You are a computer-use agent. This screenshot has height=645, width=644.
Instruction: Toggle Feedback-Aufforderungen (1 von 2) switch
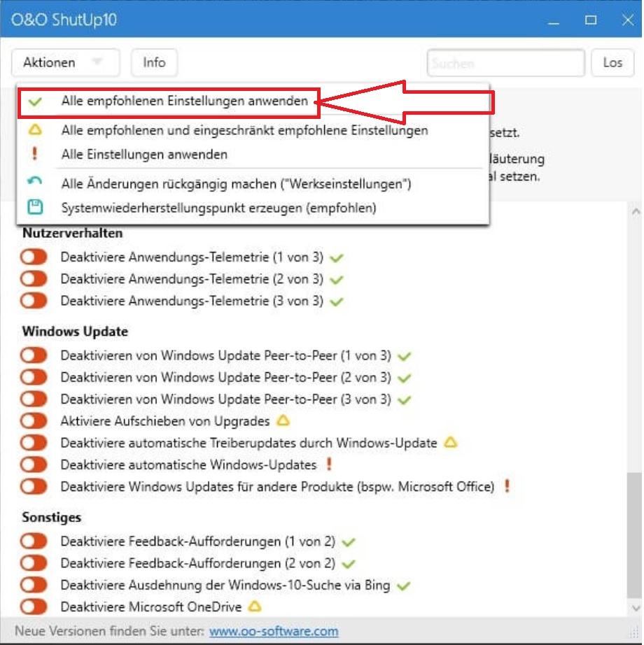pyautogui.click(x=34, y=541)
